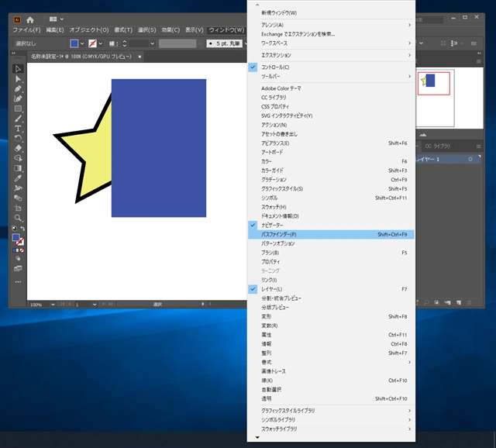
Task: Expand the エクステンション submenu
Action: tap(331, 55)
